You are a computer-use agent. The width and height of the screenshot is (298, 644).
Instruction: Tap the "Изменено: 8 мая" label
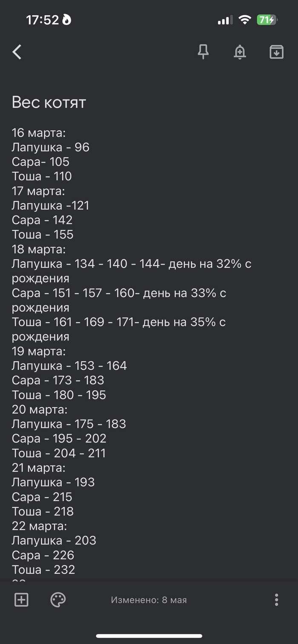click(149, 600)
